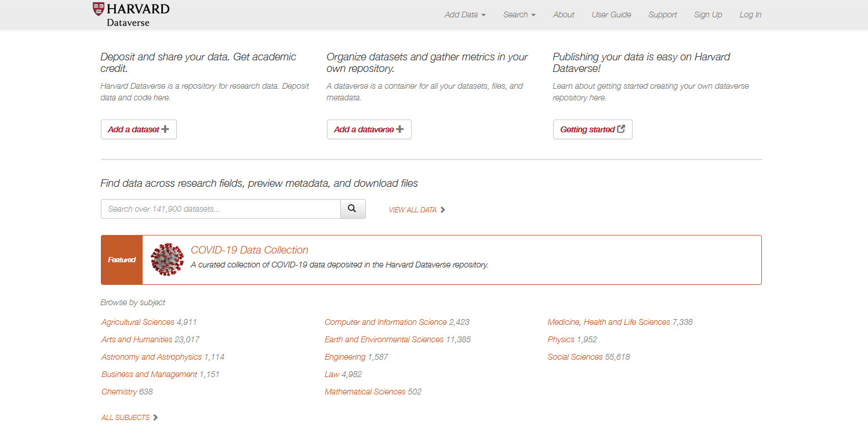
Task: Click the Getting started button
Action: coord(593,129)
